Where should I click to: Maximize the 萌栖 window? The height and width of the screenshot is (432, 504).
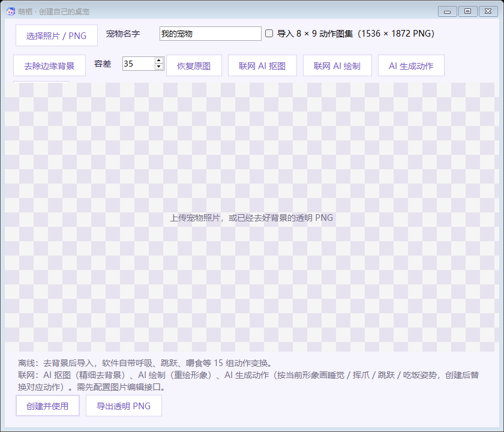pos(467,11)
